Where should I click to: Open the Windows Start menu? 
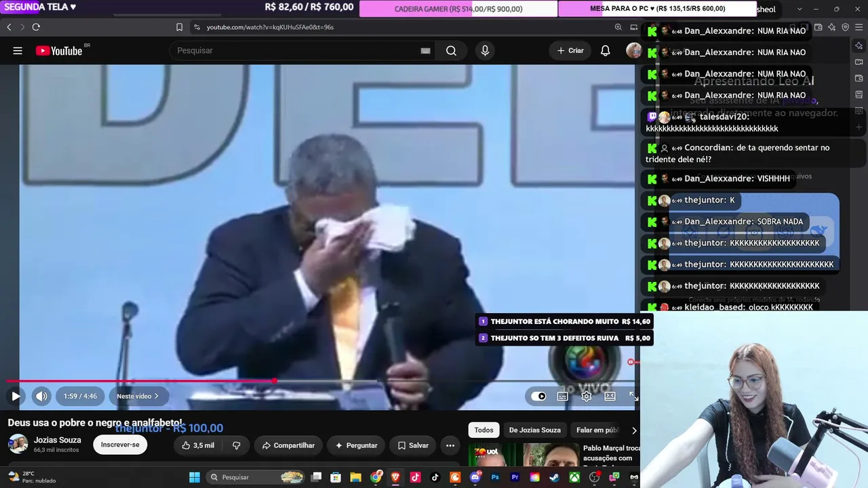195,477
